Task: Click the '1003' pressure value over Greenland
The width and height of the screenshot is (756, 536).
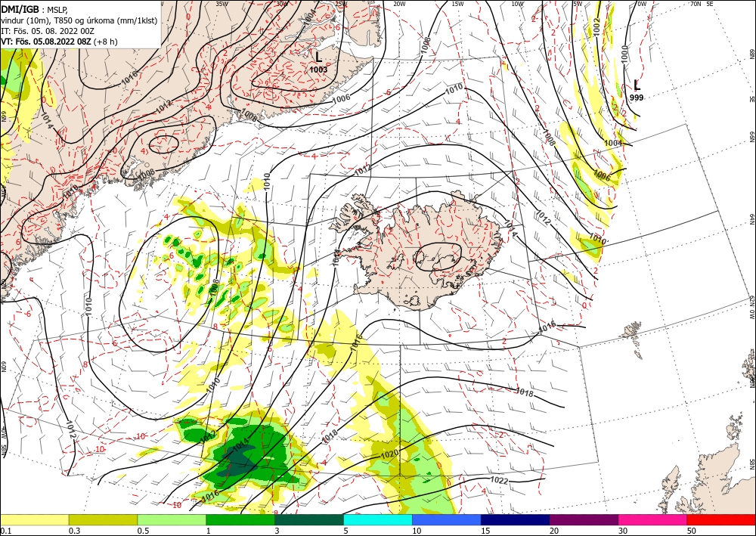Action: point(318,70)
